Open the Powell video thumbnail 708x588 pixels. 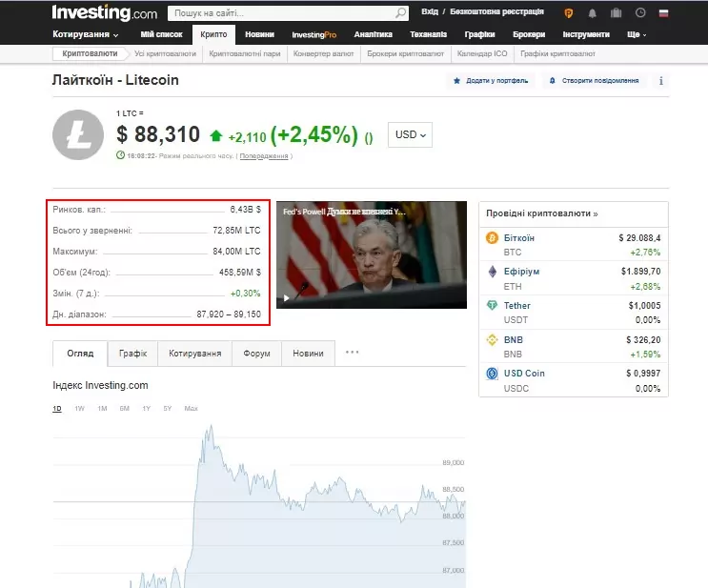point(372,255)
